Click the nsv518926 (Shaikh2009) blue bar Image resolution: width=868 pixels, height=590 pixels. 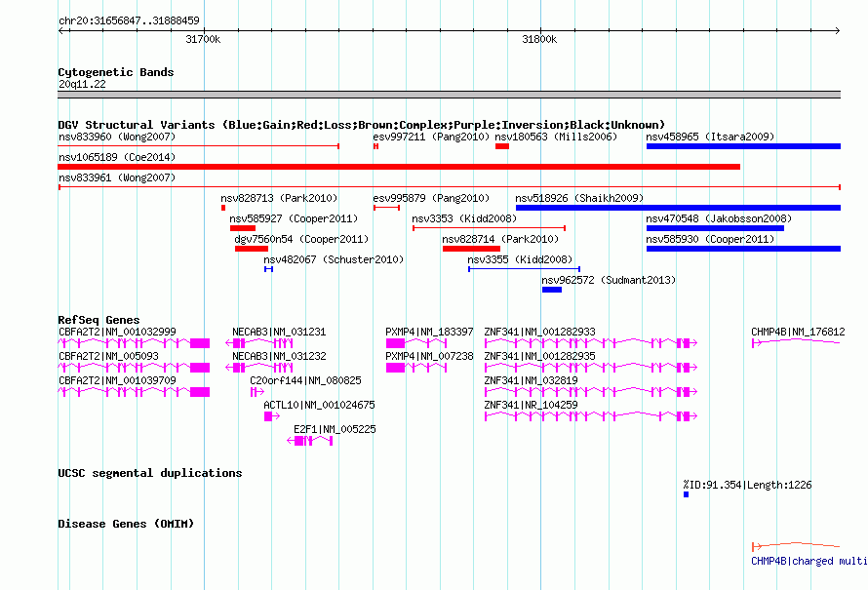pos(678,208)
